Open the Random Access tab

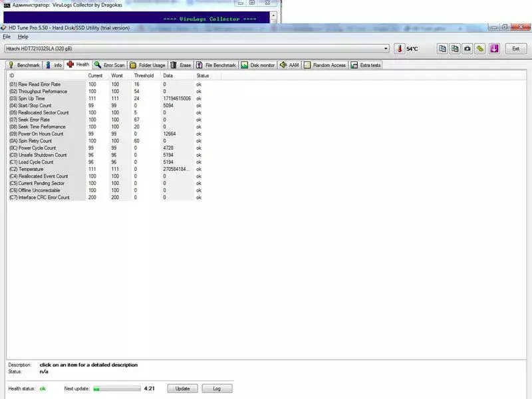(x=325, y=65)
